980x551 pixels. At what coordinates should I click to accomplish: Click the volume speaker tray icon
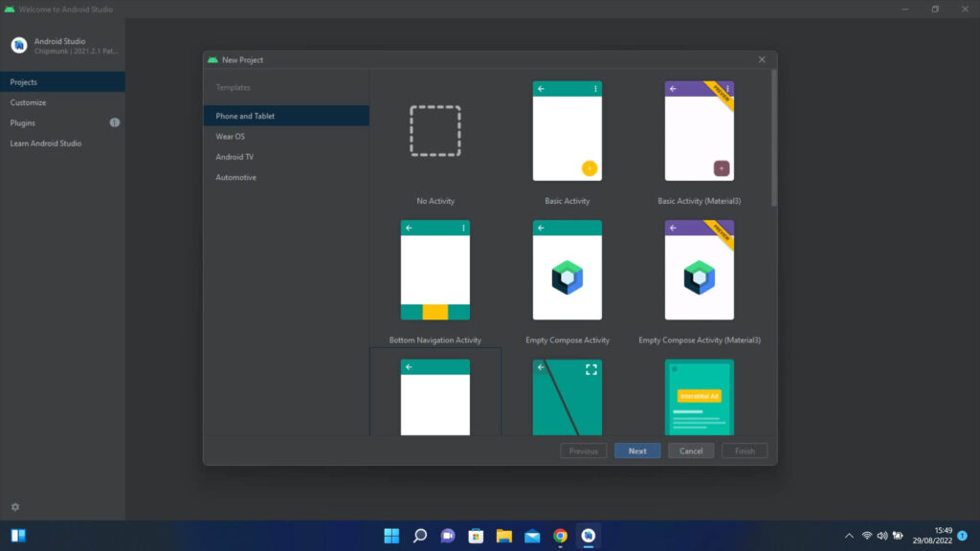[881, 536]
